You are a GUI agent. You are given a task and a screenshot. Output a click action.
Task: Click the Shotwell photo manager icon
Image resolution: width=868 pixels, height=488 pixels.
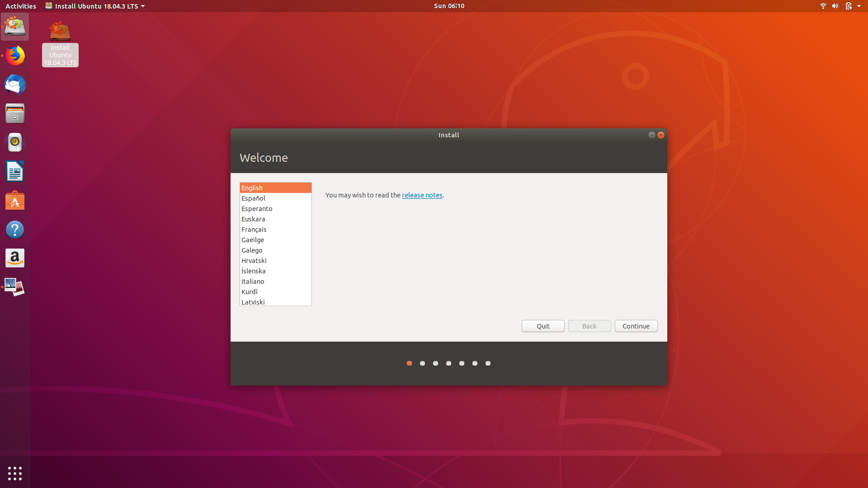point(15,287)
